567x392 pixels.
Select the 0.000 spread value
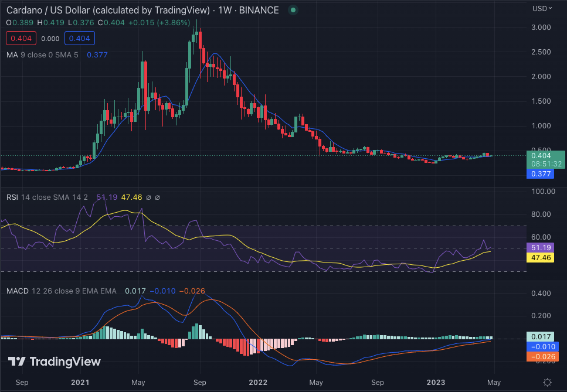50,39
